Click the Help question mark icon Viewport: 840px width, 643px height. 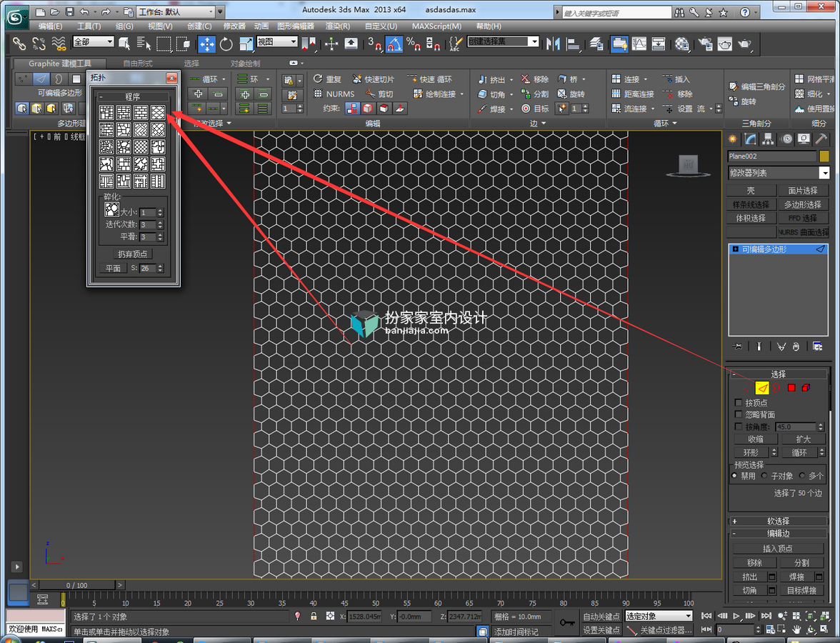tap(744, 11)
